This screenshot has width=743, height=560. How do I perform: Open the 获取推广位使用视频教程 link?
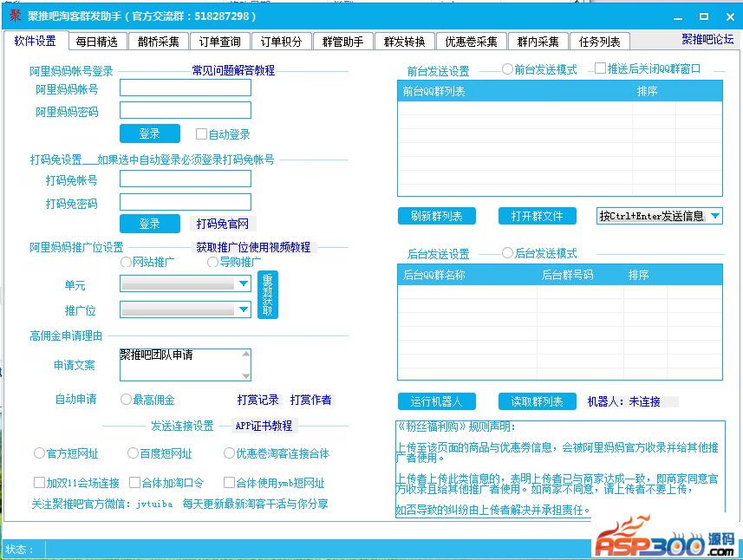(x=253, y=247)
